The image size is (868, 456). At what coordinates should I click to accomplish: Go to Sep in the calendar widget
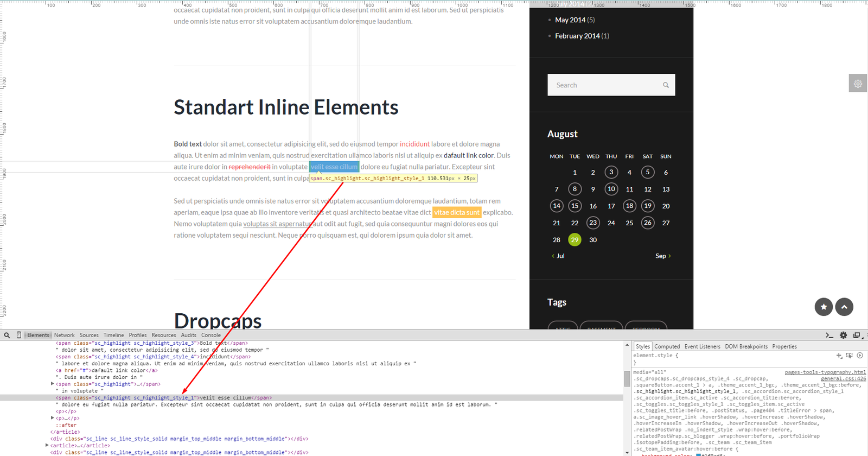coord(663,256)
